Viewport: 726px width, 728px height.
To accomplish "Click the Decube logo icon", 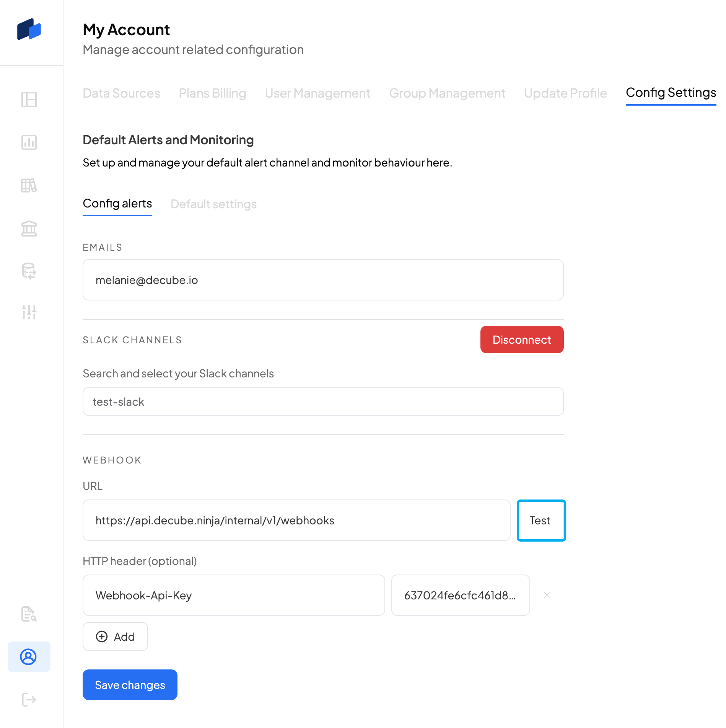I will (29, 29).
